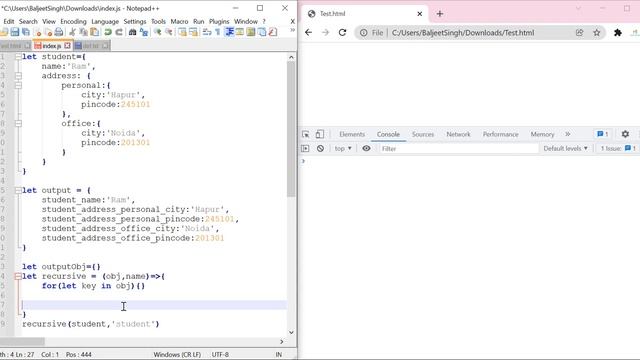The image size is (640, 360).
Task: Go back in the browser
Action: click(x=309, y=33)
